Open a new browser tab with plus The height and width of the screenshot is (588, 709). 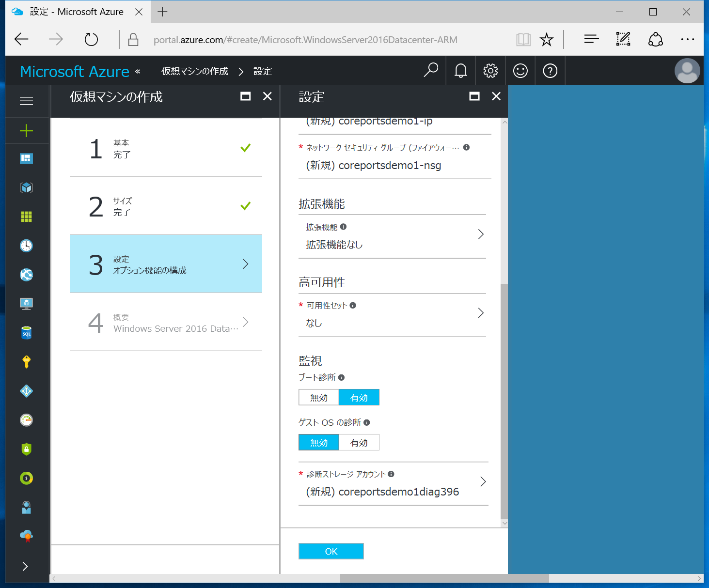[162, 12]
